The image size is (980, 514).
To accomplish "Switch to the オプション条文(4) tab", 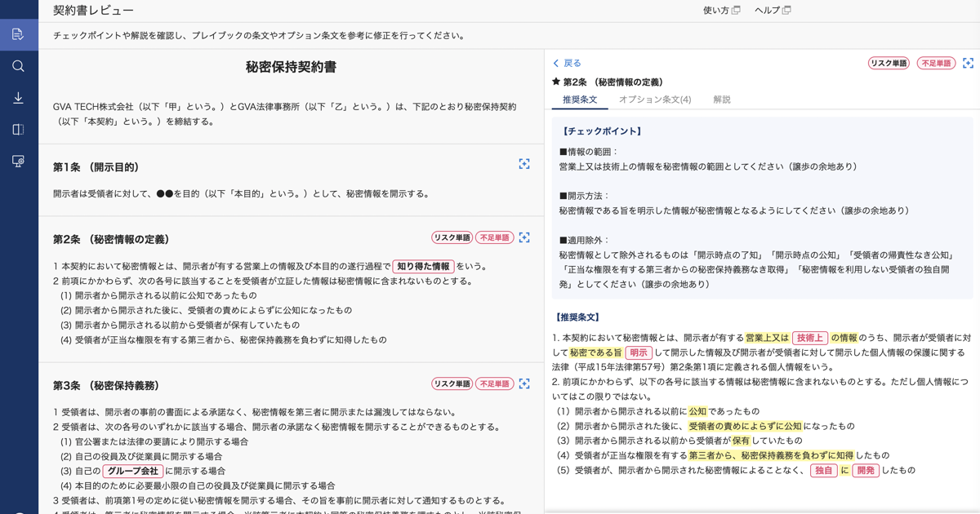I will tap(654, 100).
